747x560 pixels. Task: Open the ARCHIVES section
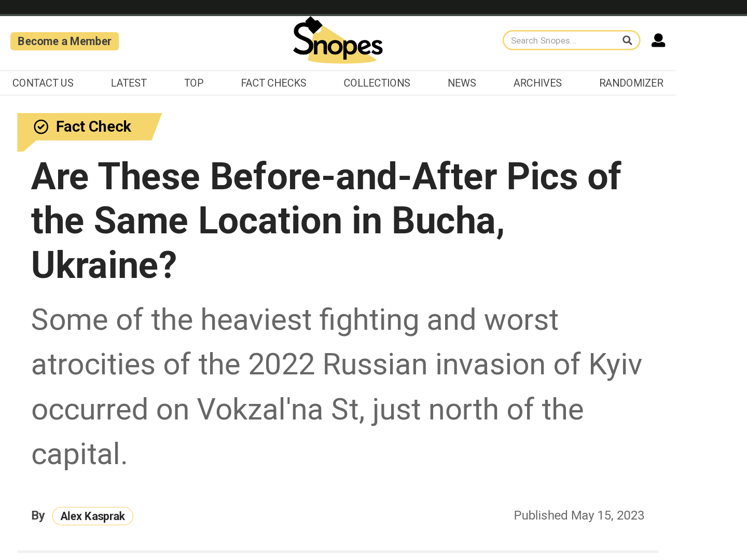click(537, 83)
